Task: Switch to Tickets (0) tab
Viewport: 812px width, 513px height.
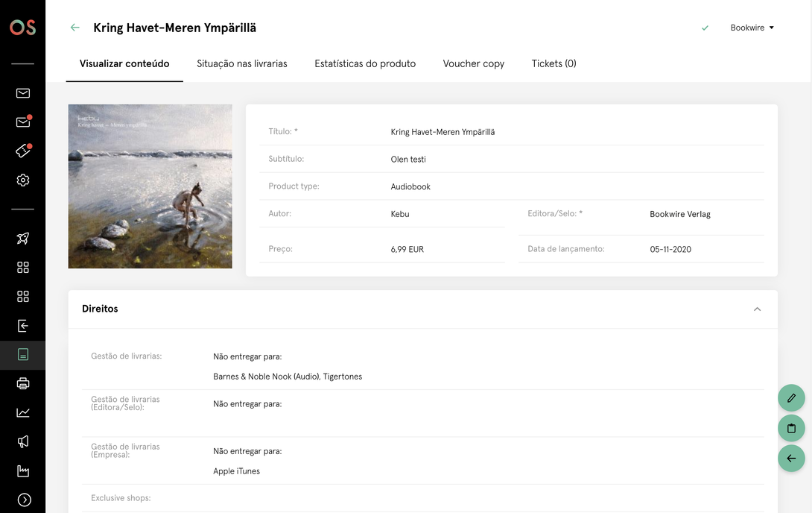Action: 554,63
